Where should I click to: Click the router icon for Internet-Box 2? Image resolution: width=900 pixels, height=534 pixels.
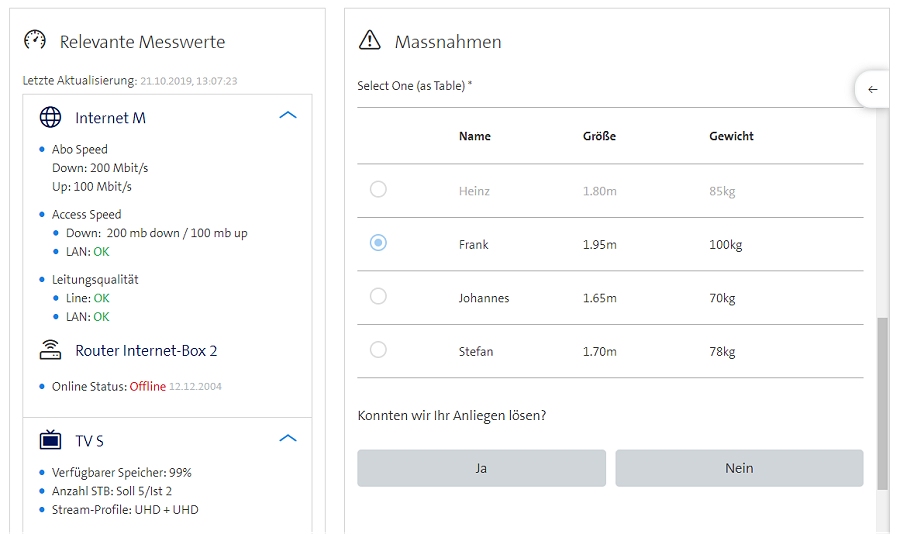point(50,351)
